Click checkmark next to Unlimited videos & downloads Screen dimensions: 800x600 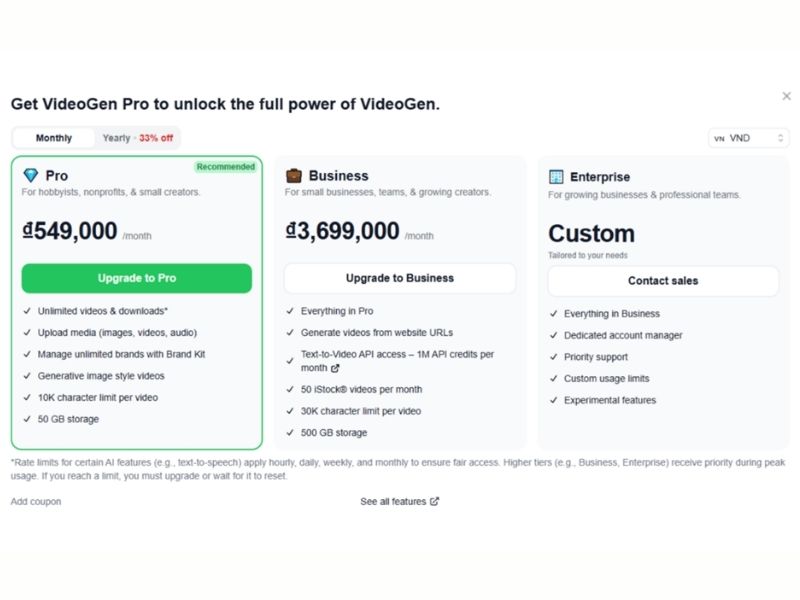[28, 311]
